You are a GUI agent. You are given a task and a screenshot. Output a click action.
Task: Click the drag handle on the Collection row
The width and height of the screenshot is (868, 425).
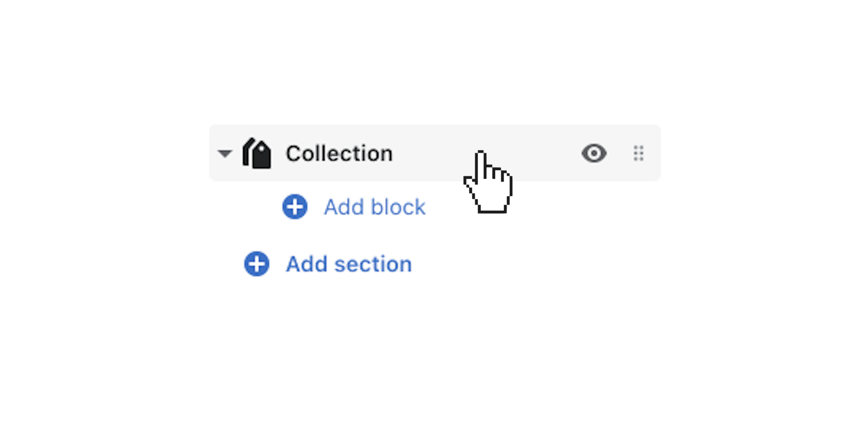[x=638, y=153]
